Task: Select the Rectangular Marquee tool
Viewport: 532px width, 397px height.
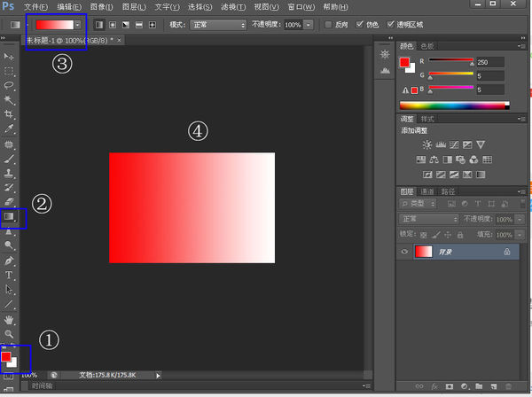Action: pyautogui.click(x=9, y=71)
